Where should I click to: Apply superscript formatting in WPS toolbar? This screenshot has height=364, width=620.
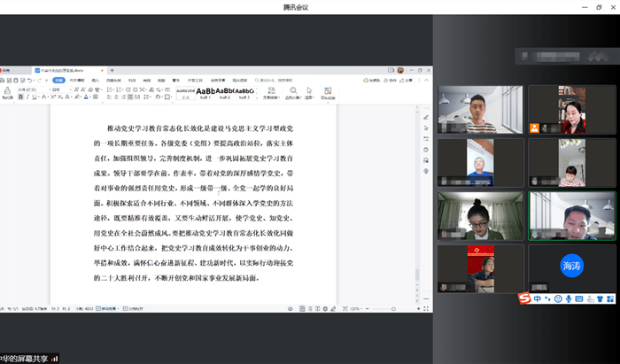click(x=53, y=97)
